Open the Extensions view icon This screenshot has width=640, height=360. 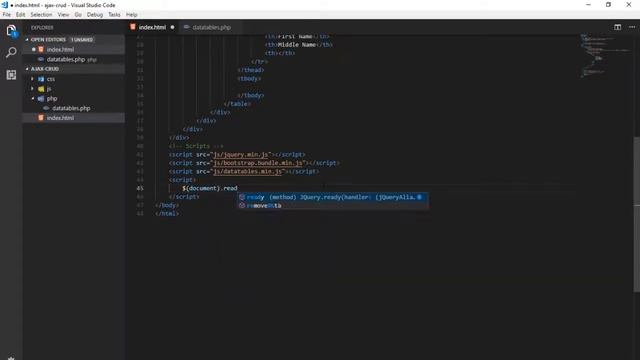(11, 75)
